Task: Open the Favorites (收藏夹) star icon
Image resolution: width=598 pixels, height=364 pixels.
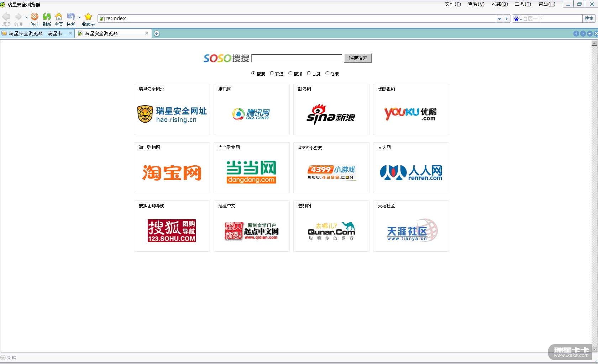Action: [88, 17]
